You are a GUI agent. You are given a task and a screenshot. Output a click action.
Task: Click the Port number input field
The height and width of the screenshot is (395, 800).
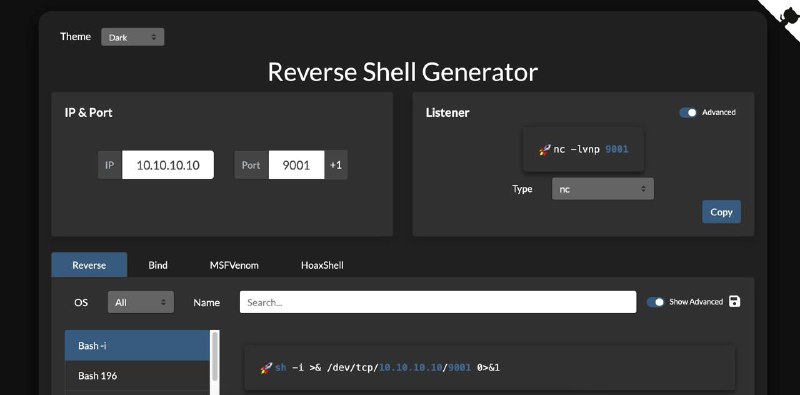[296, 165]
